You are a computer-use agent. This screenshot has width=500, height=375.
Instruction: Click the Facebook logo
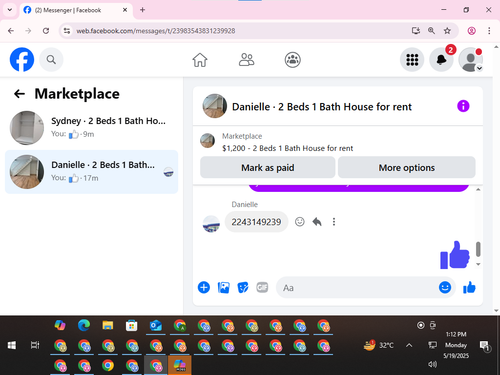click(22, 60)
